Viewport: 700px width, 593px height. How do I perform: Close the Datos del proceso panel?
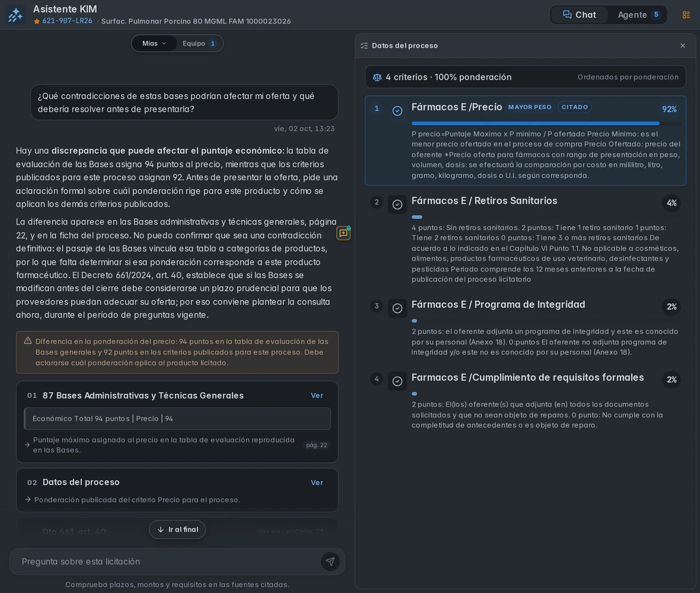(x=683, y=46)
